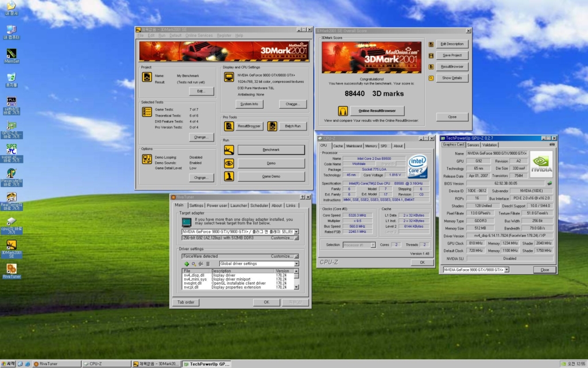Click the Game Demo joystick icon
The height and width of the screenshot is (368, 588).
tap(229, 176)
